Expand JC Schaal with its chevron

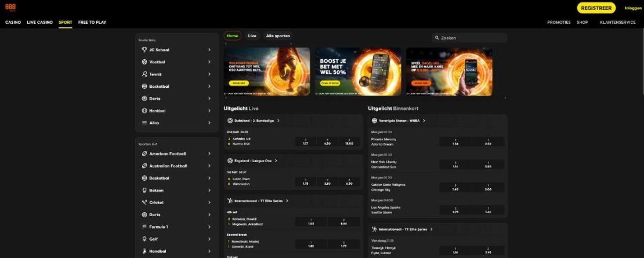(209, 50)
